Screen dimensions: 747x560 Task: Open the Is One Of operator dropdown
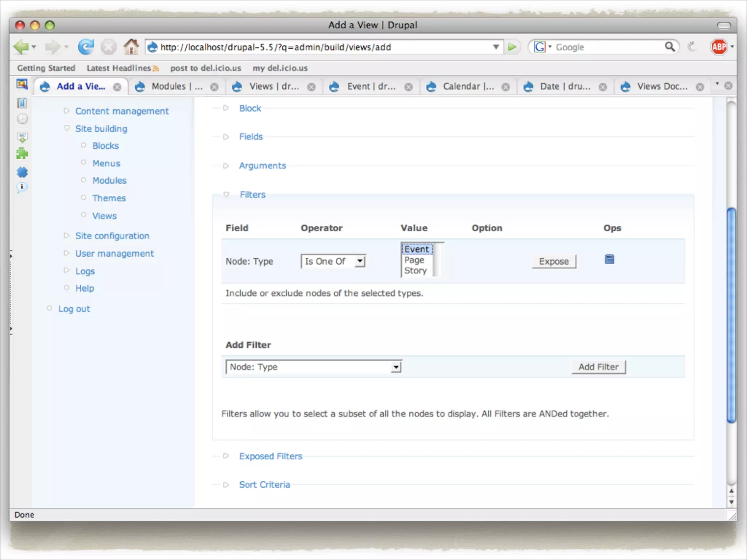pyautogui.click(x=333, y=261)
